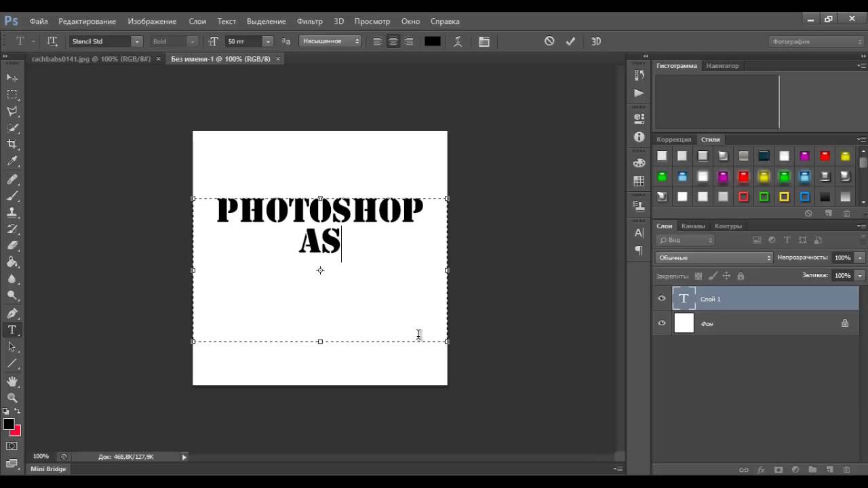
Task: Link layers in Layers panel
Action: coord(744,470)
